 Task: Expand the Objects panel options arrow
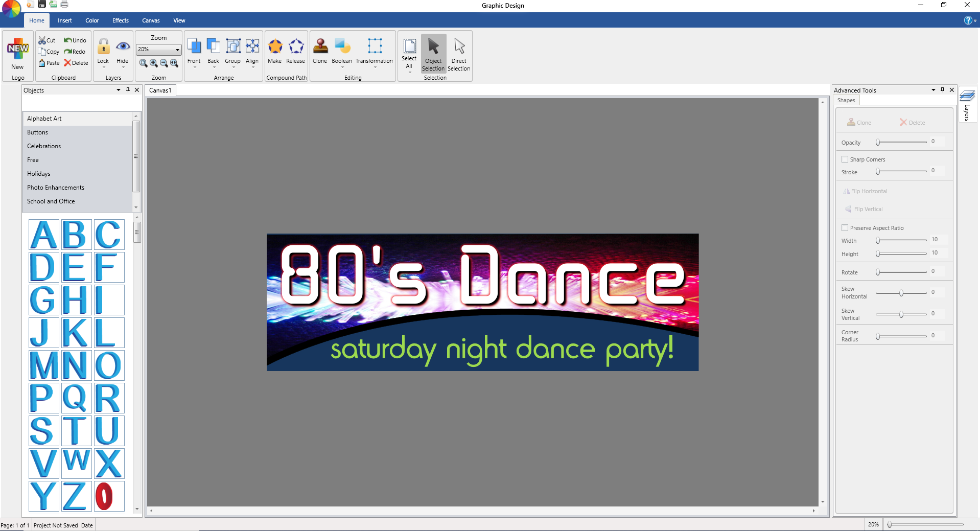(119, 90)
